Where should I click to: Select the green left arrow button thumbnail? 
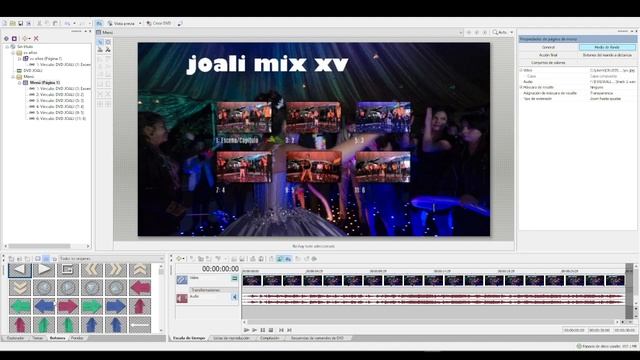coord(20,306)
